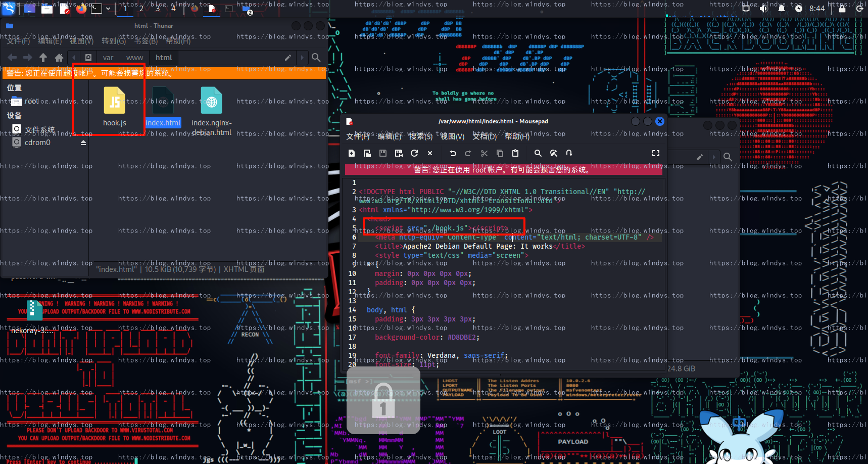868x464 pixels.
Task: Click the New document icon in Mousepad
Action: click(352, 153)
